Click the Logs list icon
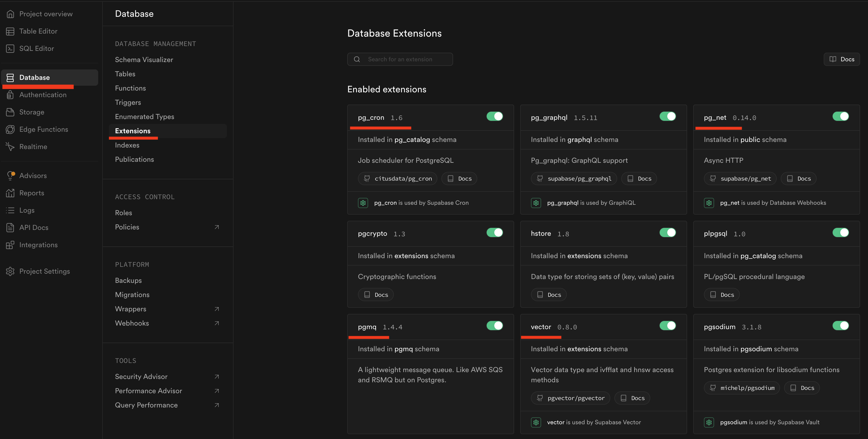 [10, 210]
